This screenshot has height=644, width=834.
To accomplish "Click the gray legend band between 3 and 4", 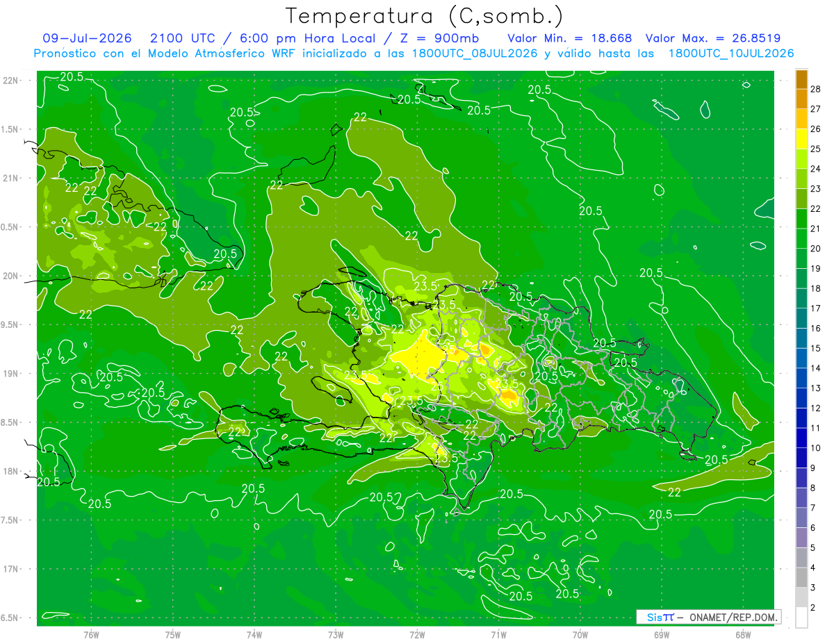I will [x=801, y=578].
